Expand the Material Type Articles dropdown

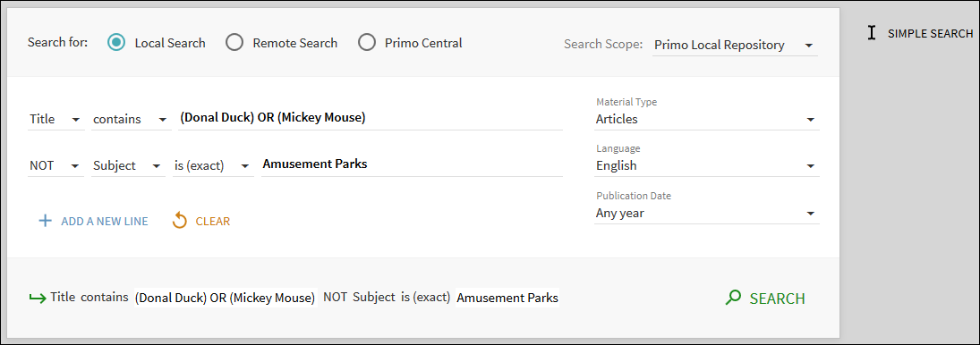click(x=706, y=119)
